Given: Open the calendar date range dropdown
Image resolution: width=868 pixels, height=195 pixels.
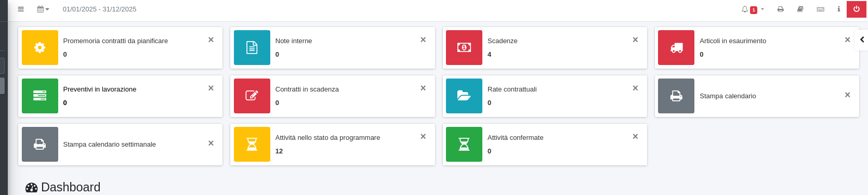Looking at the screenshot, I should click(x=43, y=9).
